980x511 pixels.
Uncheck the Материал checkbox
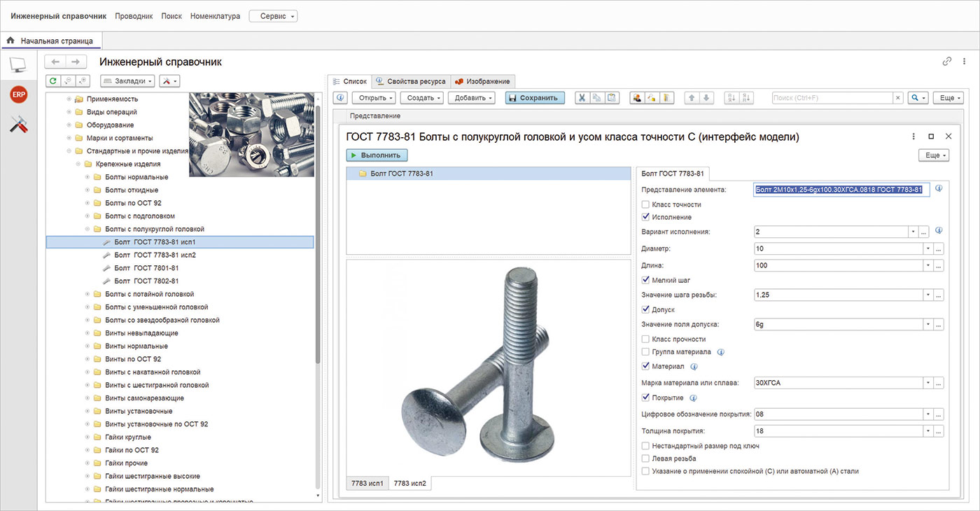point(645,366)
